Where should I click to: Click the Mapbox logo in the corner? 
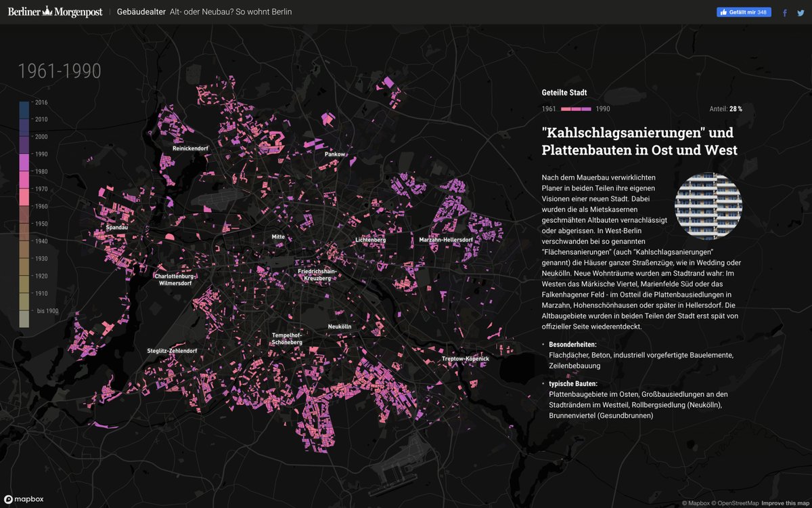point(19,499)
